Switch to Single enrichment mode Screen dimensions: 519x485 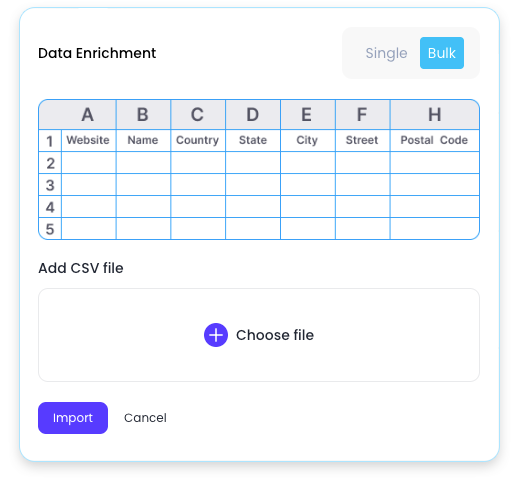(386, 53)
